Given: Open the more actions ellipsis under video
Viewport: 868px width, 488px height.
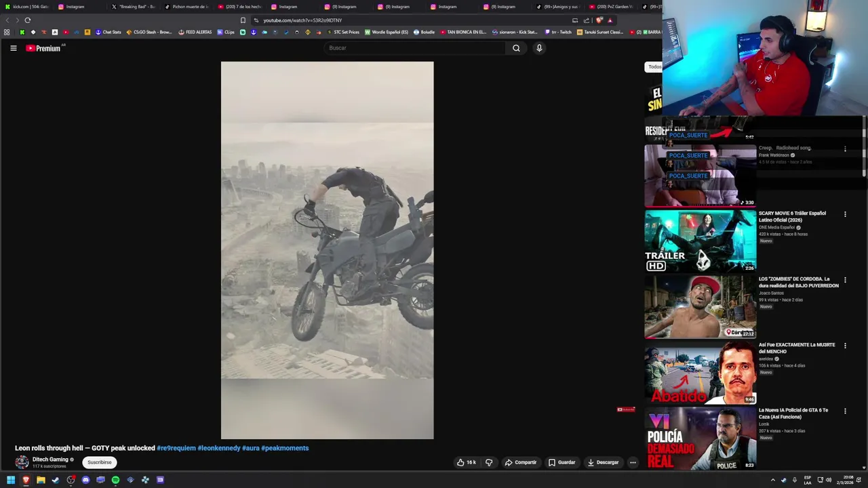Looking at the screenshot, I should tap(633, 462).
